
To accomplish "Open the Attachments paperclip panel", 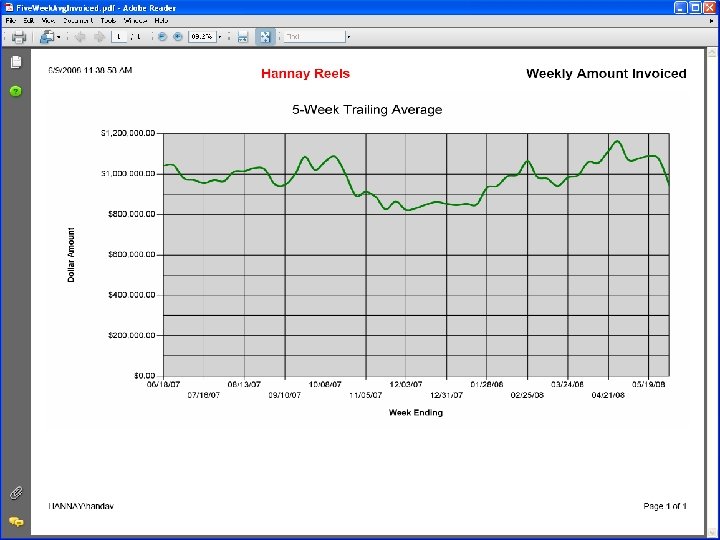I will tap(16, 493).
